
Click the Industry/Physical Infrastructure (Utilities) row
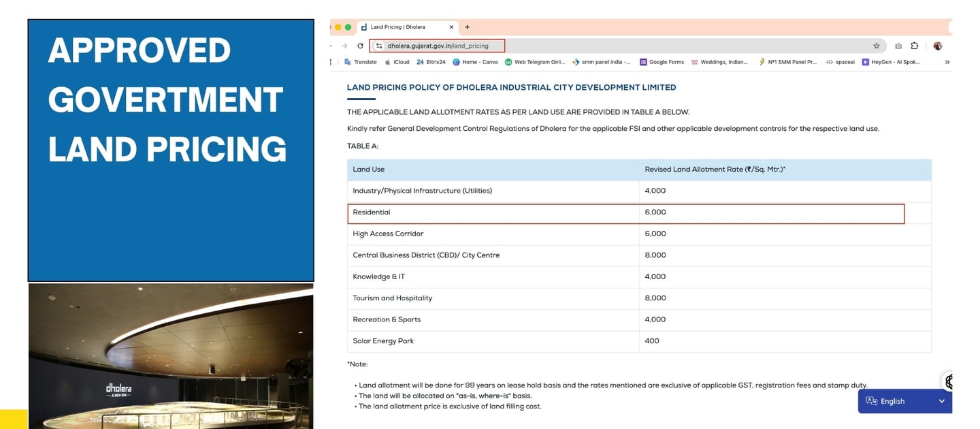pyautogui.click(x=639, y=191)
